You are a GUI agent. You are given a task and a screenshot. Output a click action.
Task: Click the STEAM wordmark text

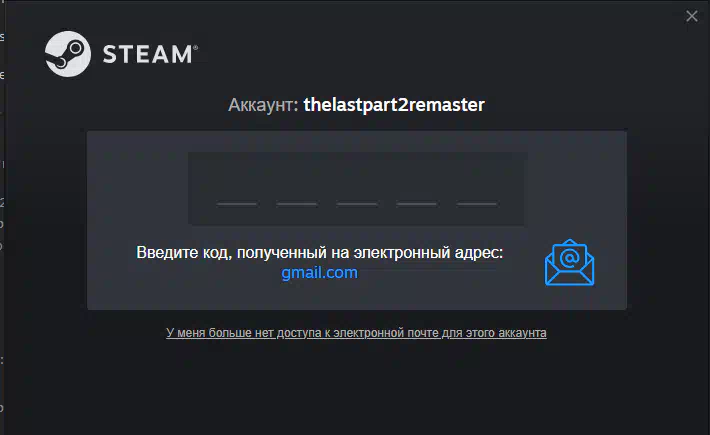pos(147,54)
